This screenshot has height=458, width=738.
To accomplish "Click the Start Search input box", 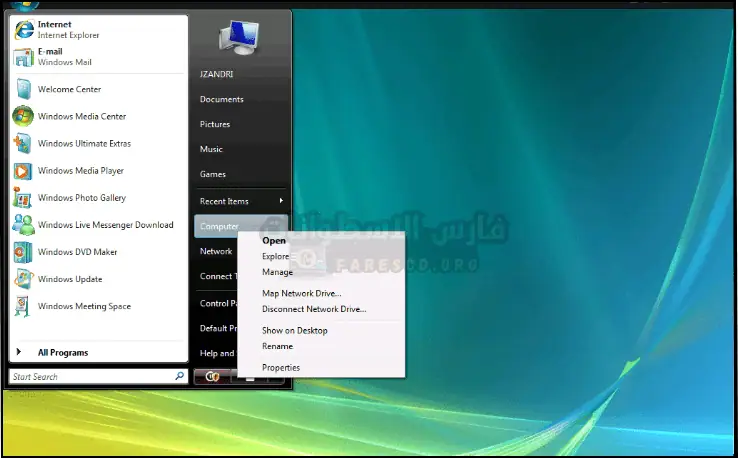I will 90,377.
